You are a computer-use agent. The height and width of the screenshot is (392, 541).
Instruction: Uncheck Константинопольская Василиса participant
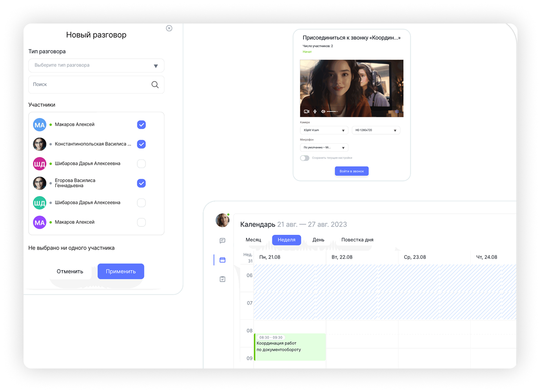pos(142,144)
